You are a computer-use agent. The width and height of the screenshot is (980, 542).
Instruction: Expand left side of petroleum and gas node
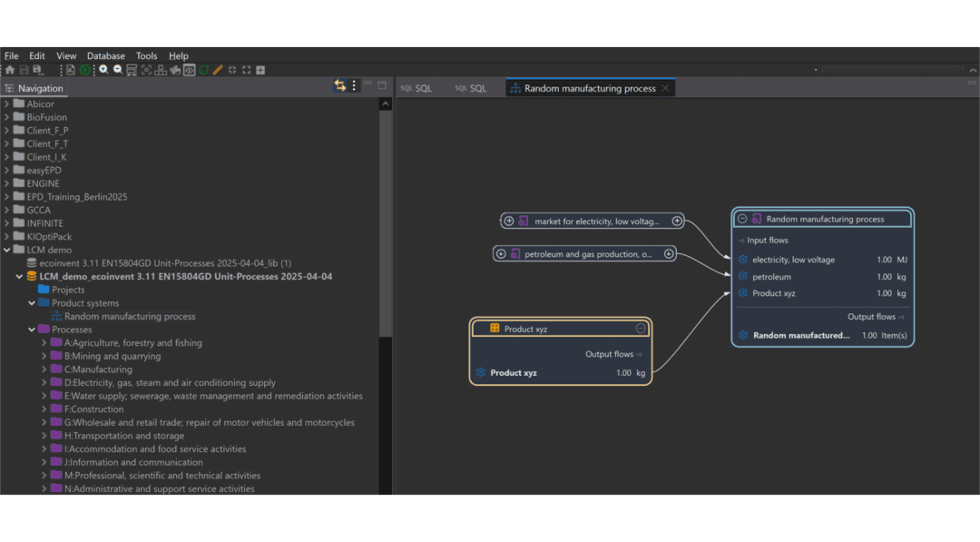pyautogui.click(x=501, y=254)
